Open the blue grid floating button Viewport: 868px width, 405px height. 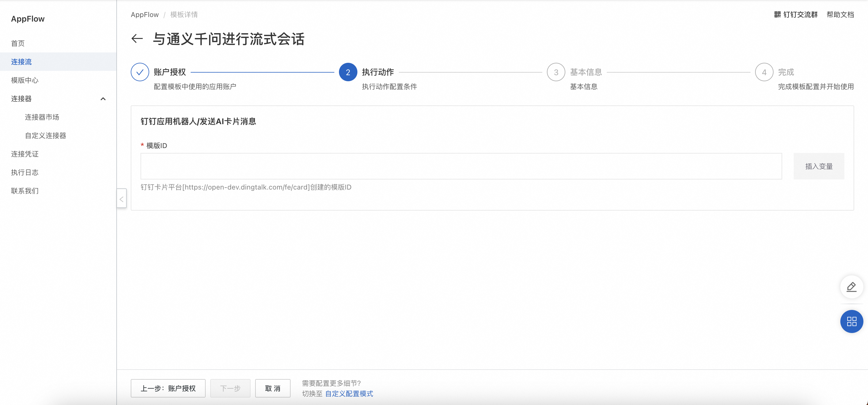pos(851,321)
